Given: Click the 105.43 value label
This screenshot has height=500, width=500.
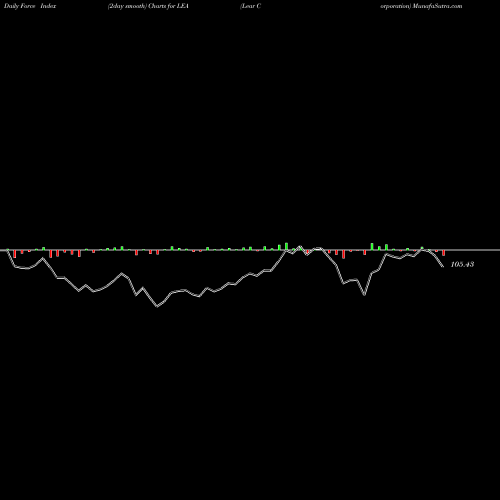Looking at the screenshot, I should tap(462, 264).
